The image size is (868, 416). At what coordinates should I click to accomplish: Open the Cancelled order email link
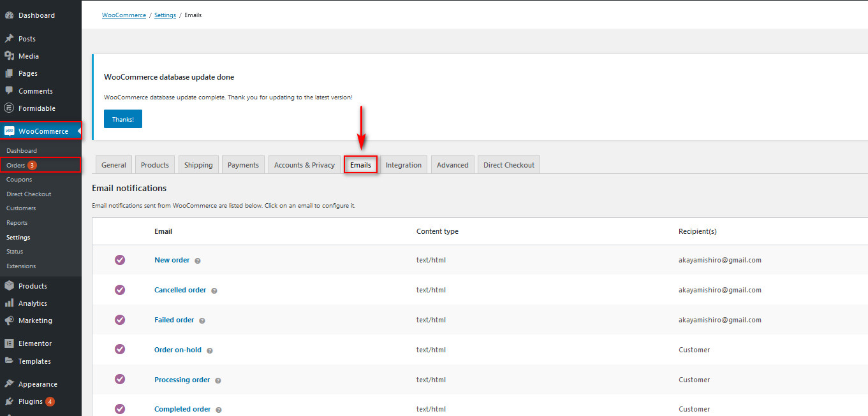click(180, 290)
